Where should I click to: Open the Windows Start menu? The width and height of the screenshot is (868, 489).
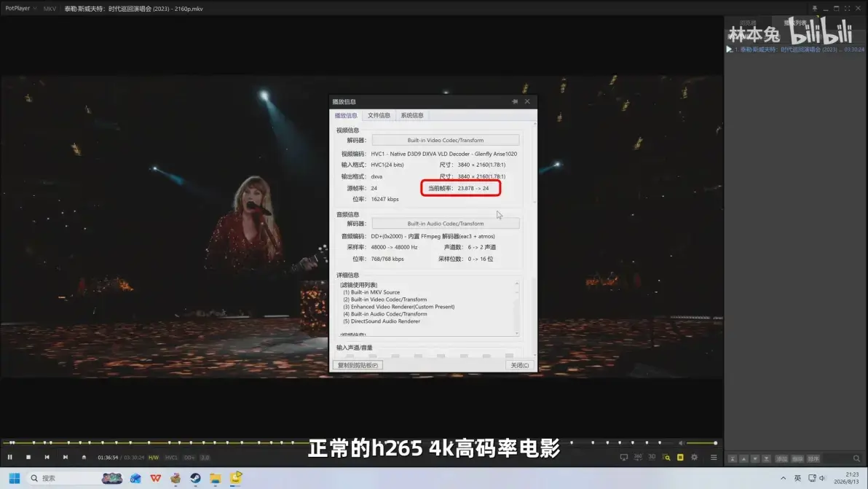[x=15, y=478]
